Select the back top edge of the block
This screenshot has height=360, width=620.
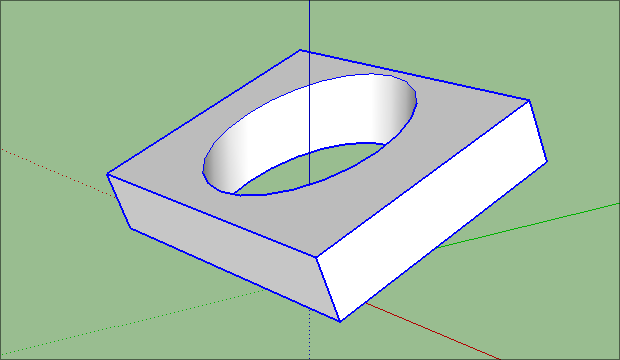(x=415, y=75)
